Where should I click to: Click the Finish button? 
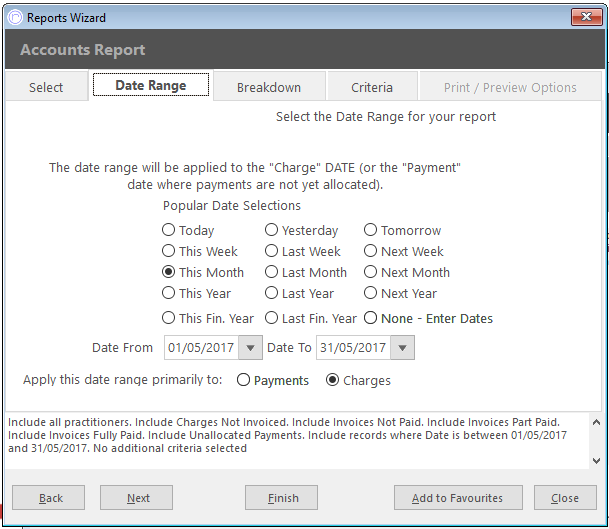point(281,498)
